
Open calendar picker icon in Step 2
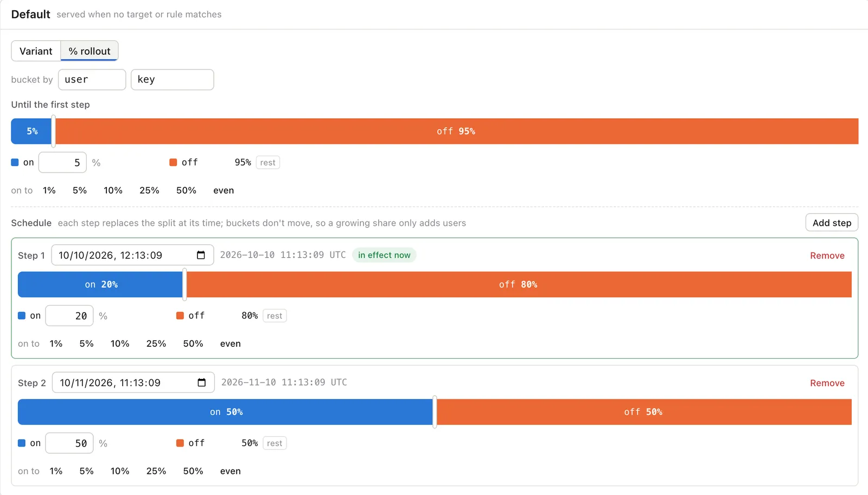tap(202, 383)
